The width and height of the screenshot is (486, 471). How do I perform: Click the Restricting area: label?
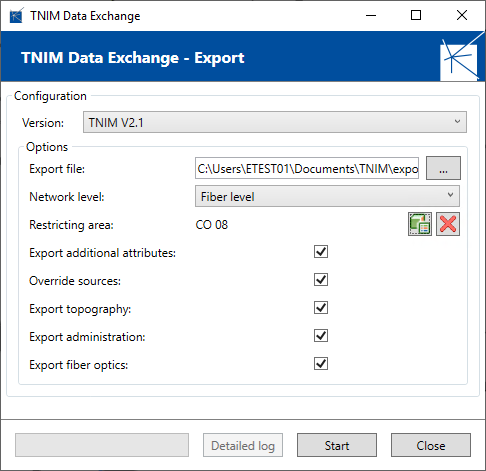pos(71,225)
